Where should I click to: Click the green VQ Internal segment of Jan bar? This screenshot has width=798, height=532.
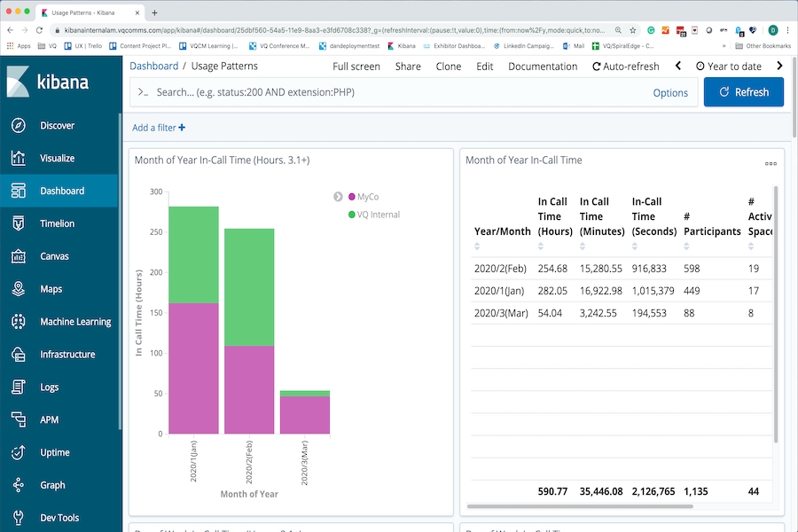[193, 254]
